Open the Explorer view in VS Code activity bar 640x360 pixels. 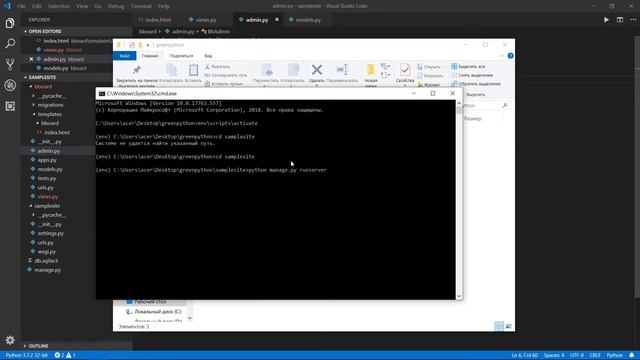pos(10,23)
